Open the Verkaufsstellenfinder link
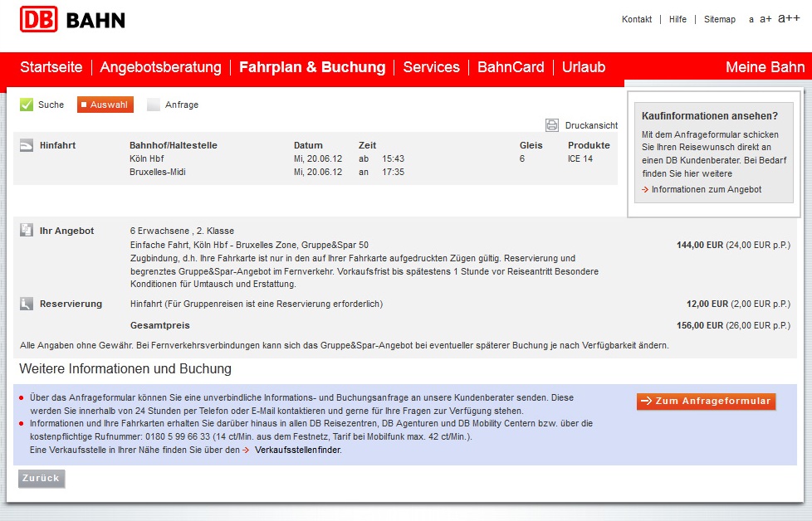 (298, 450)
